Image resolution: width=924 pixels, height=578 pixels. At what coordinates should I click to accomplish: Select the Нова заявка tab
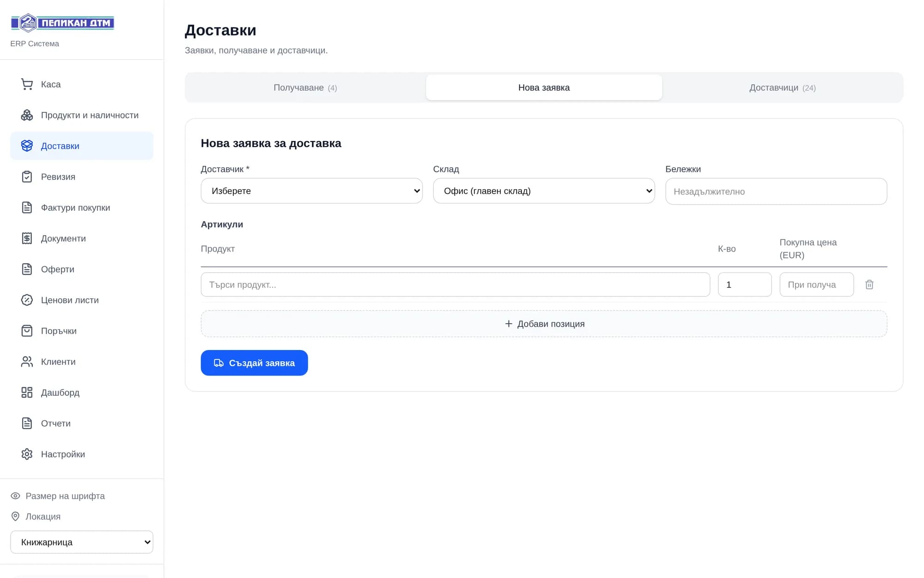pos(544,88)
